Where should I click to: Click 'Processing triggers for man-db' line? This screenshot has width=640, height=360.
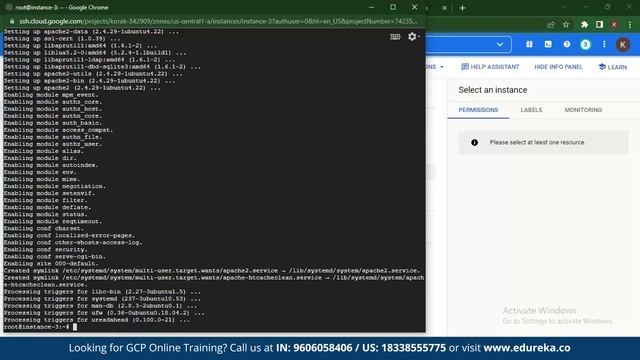click(100, 306)
